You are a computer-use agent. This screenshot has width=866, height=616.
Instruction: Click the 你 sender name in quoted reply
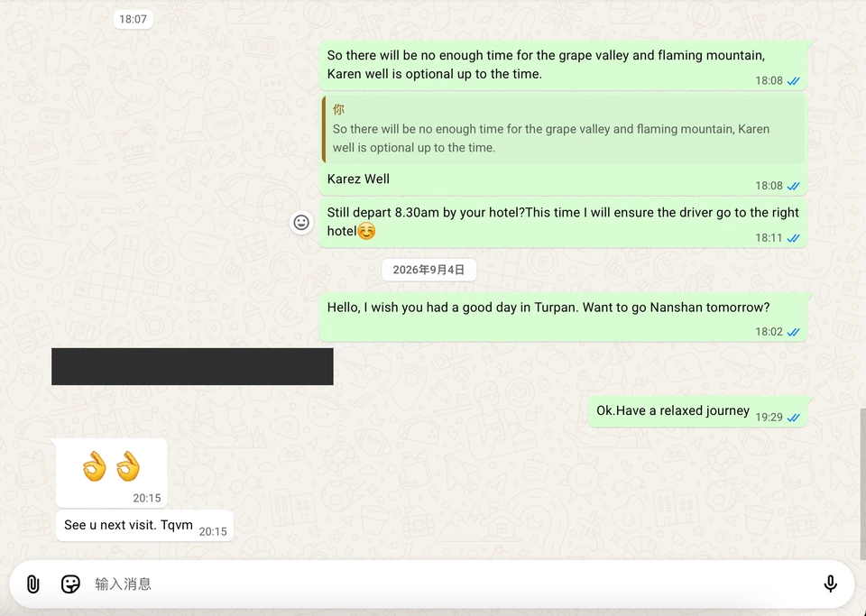coord(338,109)
